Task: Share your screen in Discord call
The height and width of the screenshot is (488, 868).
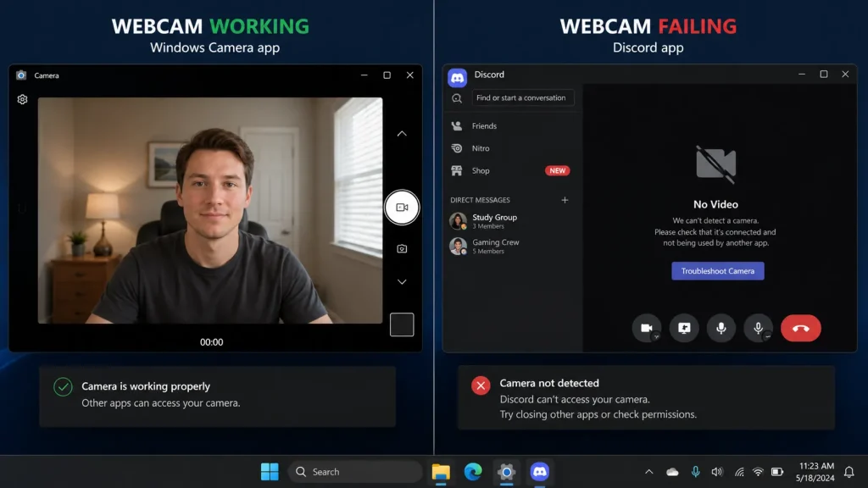Action: coord(684,328)
